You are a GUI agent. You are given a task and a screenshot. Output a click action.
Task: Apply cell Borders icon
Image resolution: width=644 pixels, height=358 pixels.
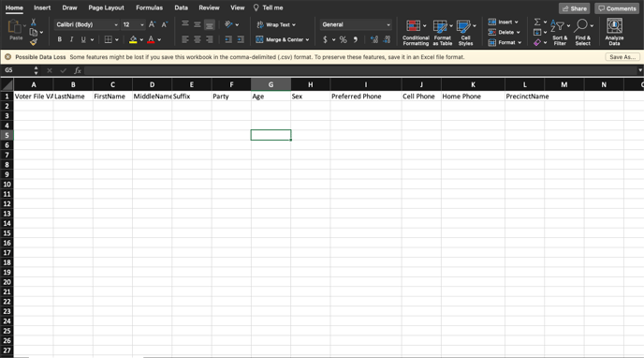(x=108, y=39)
